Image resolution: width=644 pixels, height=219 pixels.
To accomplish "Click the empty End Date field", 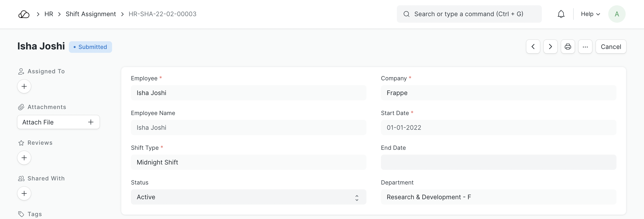I will (x=498, y=162).
